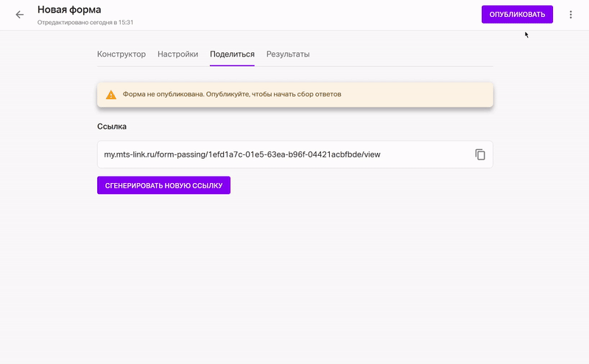Click empty space inside the link field
The height and width of the screenshot is (364, 589).
coord(426,154)
